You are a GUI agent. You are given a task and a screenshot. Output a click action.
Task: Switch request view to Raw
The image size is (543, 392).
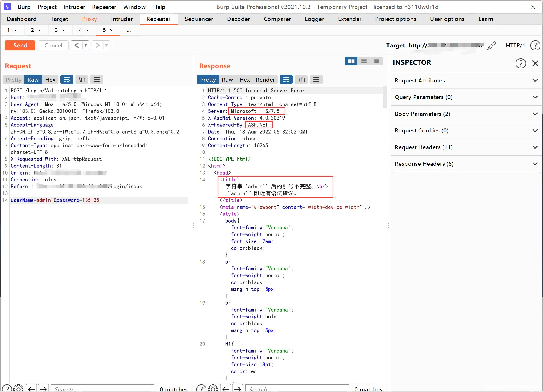point(33,80)
